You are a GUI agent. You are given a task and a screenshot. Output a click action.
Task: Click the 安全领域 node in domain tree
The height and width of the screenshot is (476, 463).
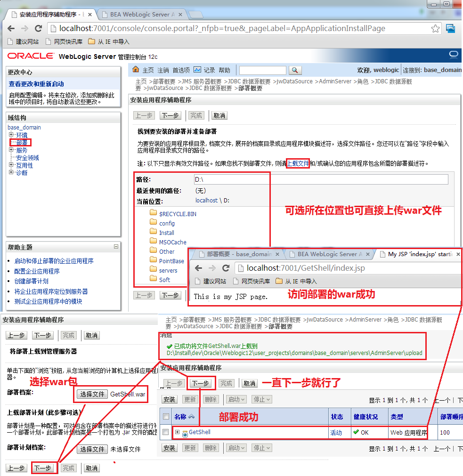(27, 158)
